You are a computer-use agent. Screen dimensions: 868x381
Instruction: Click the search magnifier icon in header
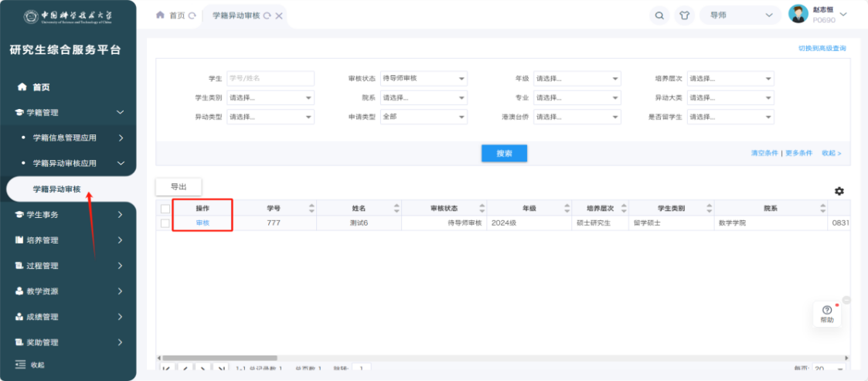pyautogui.click(x=659, y=15)
